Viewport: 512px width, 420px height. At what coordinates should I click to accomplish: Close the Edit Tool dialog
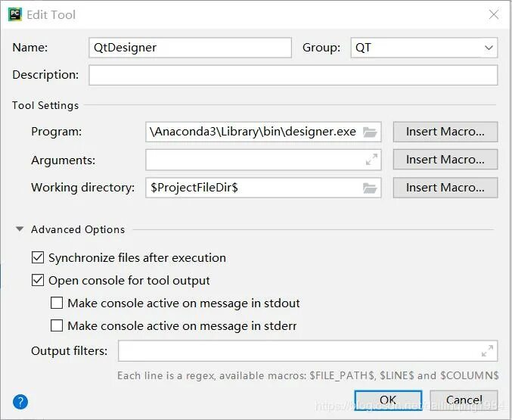pyautogui.click(x=493, y=14)
